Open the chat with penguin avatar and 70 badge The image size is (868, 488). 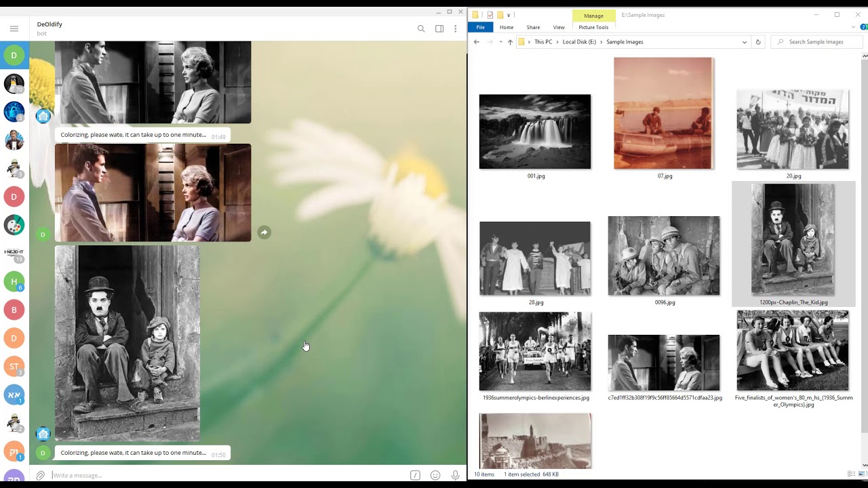14,84
